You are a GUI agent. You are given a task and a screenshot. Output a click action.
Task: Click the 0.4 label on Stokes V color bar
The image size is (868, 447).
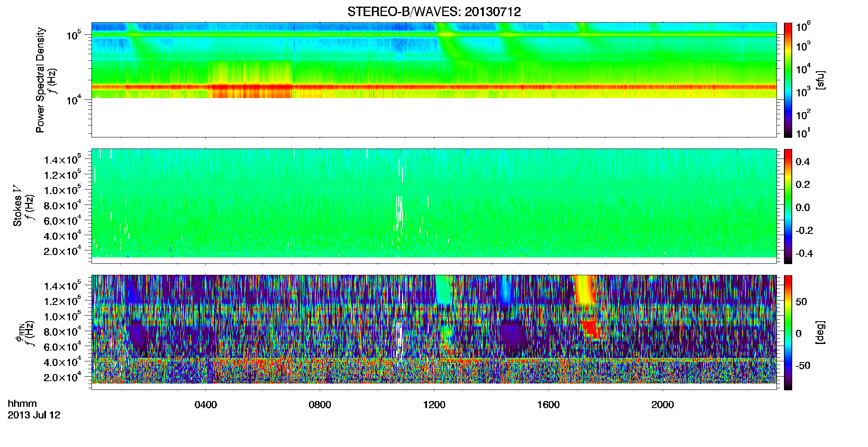[803, 162]
